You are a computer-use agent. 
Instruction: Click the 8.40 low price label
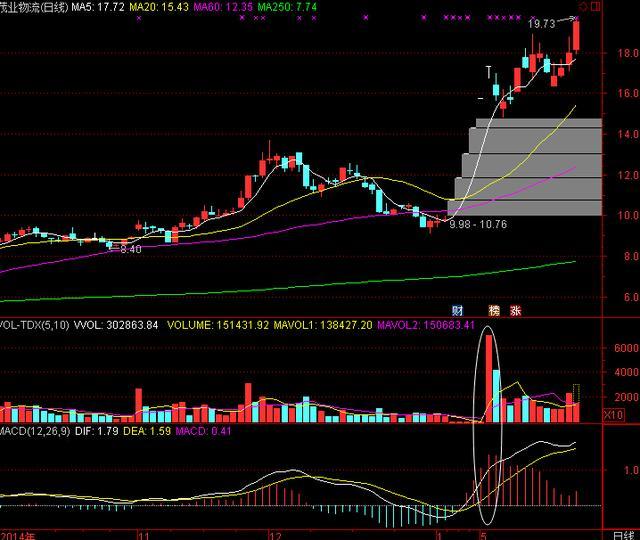tap(130, 249)
